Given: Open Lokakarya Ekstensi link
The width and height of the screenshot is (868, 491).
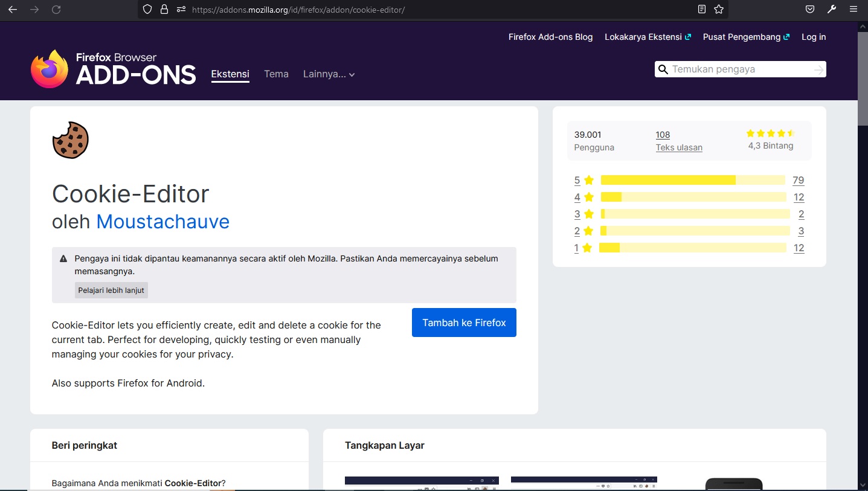Looking at the screenshot, I should click(648, 37).
